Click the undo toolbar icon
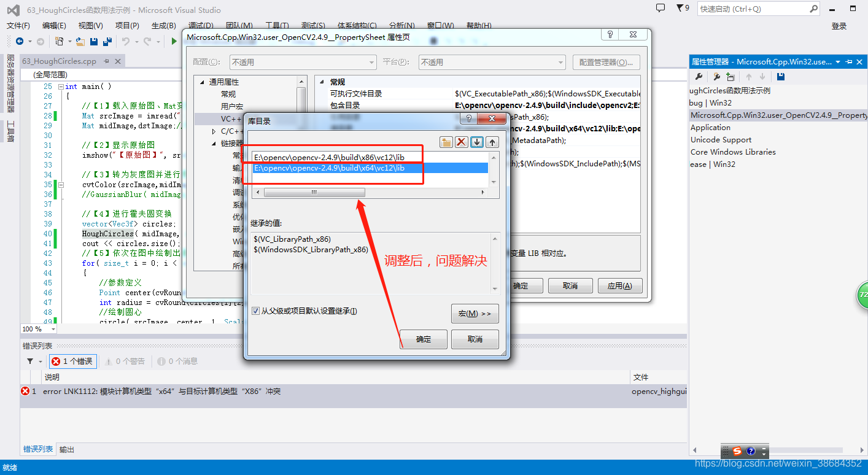The height and width of the screenshot is (475, 868). click(x=125, y=41)
